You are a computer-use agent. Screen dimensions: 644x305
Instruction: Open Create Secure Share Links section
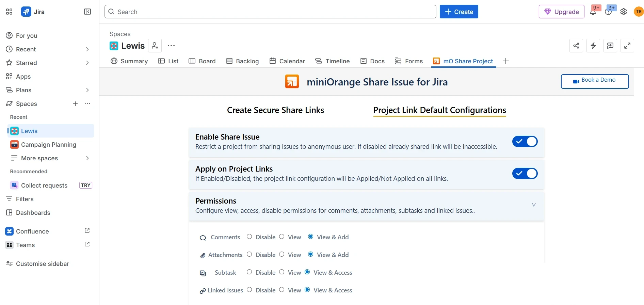[x=275, y=110]
